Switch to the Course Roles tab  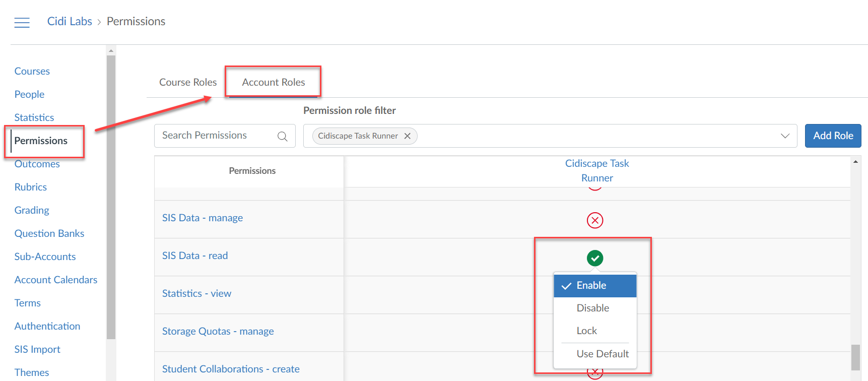(188, 82)
